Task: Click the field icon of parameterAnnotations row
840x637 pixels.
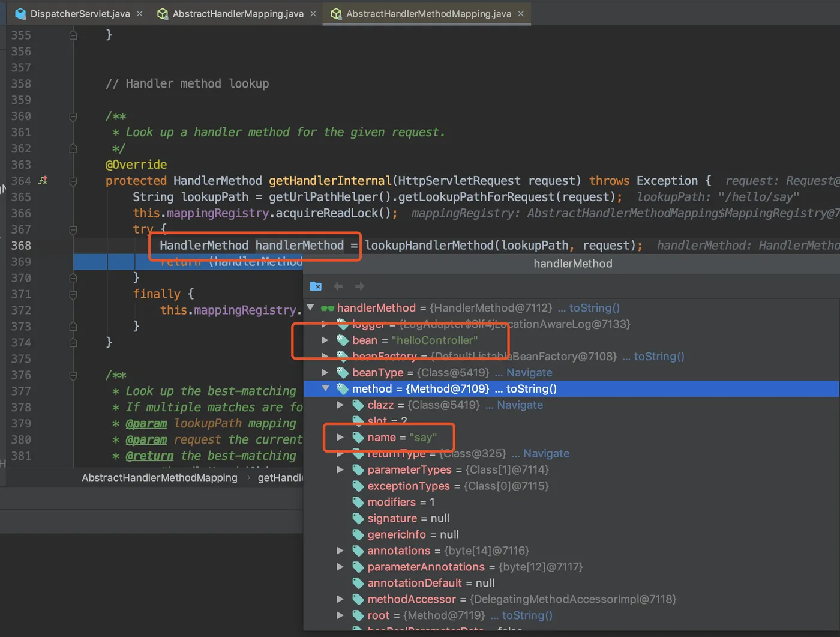Action: click(358, 566)
